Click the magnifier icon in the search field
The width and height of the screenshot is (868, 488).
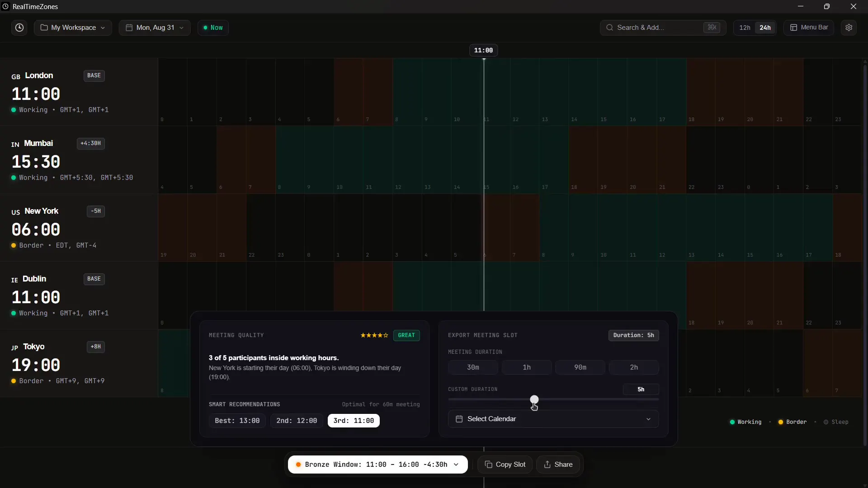[x=610, y=28]
